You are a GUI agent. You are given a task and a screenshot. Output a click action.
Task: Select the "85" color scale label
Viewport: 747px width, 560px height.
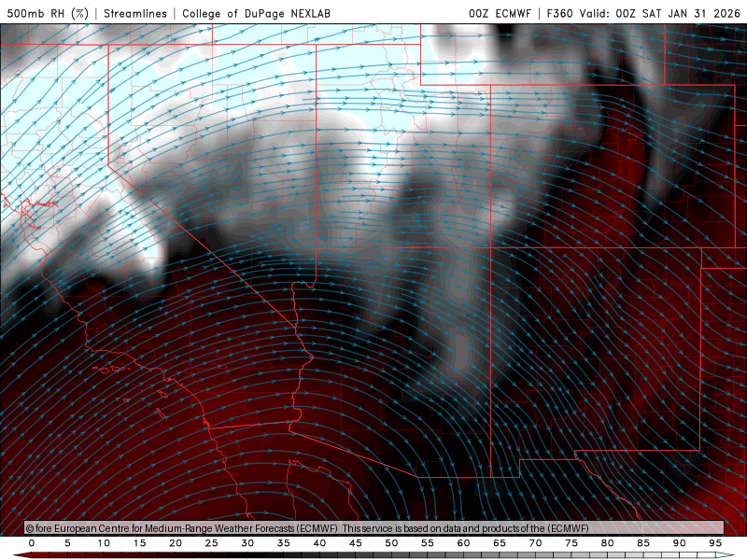pyautogui.click(x=643, y=543)
